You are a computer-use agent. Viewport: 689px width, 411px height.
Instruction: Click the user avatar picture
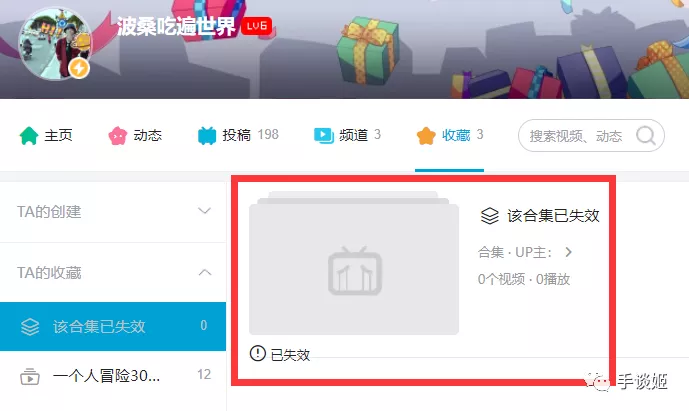(x=55, y=44)
